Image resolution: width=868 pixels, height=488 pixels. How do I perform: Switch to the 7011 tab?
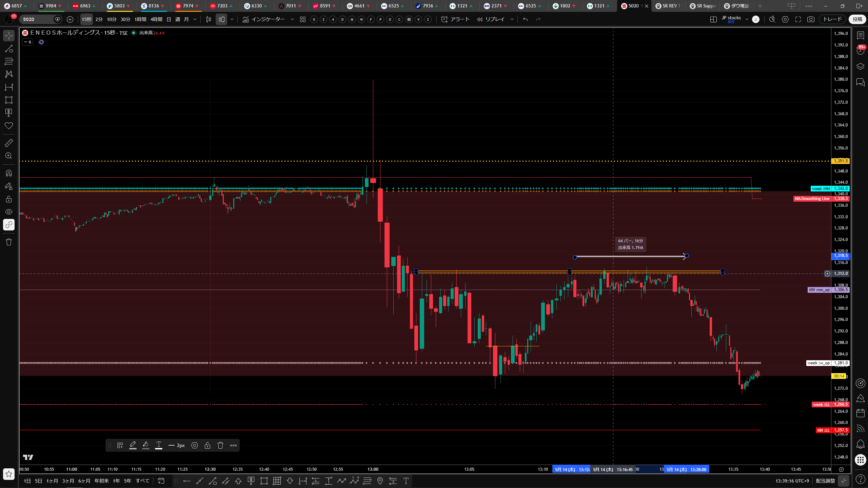pos(291,6)
